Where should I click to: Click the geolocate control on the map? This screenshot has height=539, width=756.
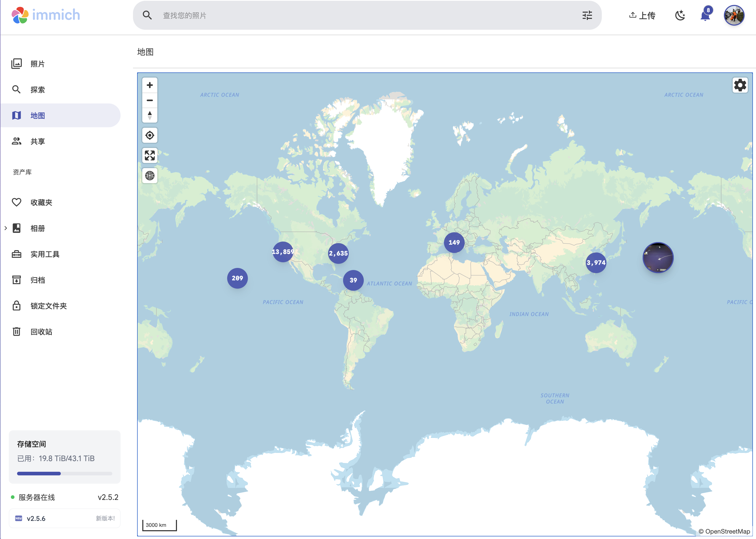click(150, 135)
